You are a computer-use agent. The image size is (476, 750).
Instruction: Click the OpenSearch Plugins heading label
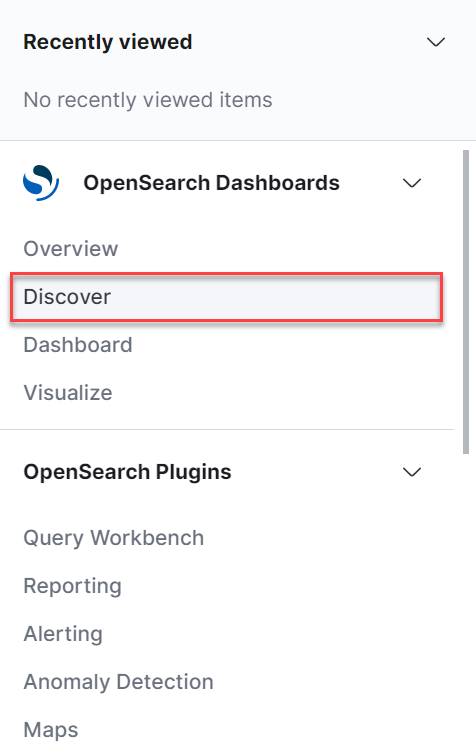tap(127, 472)
